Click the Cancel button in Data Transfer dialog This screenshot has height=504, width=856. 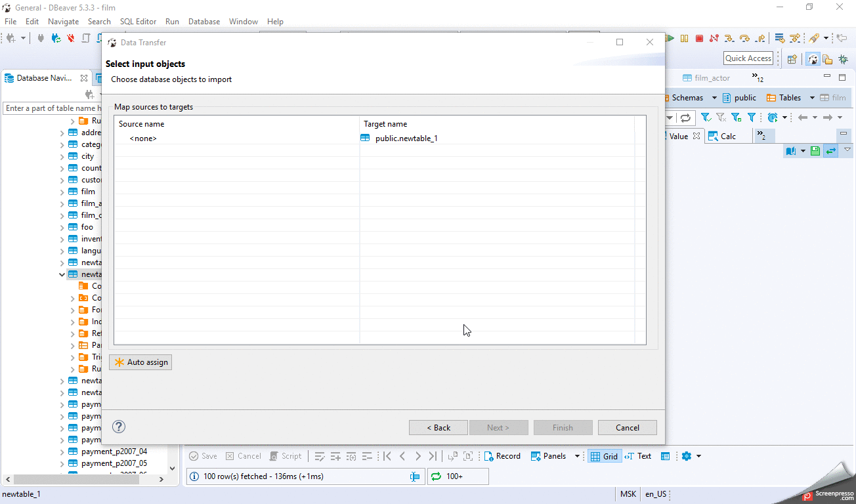[627, 427]
